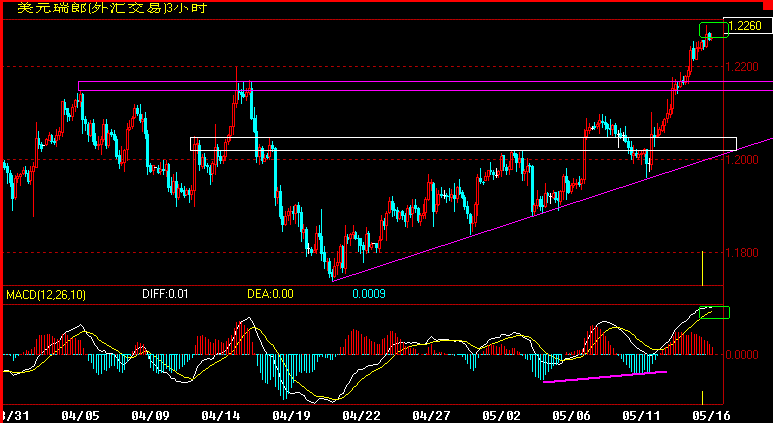The width and height of the screenshot is (773, 423).
Task: Select the green box around the latest candle
Action: click(713, 30)
